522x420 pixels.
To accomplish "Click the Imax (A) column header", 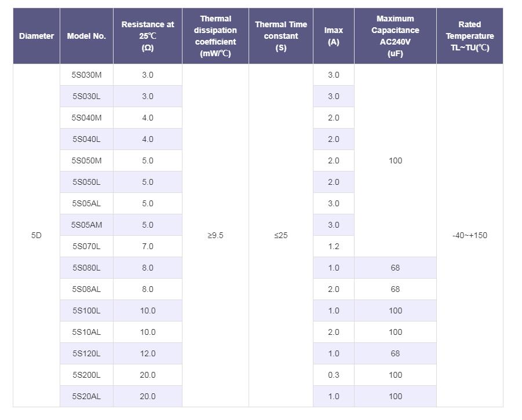I will pyautogui.click(x=334, y=36).
